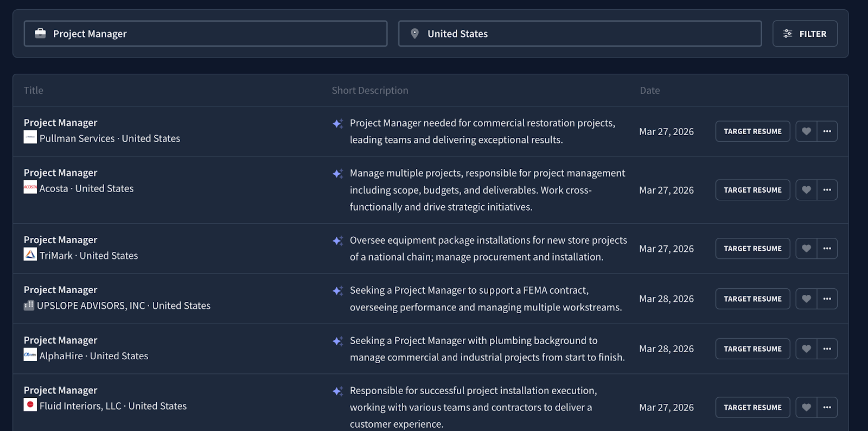
Task: Click Target Resume for the Acosta job
Action: tap(752, 190)
